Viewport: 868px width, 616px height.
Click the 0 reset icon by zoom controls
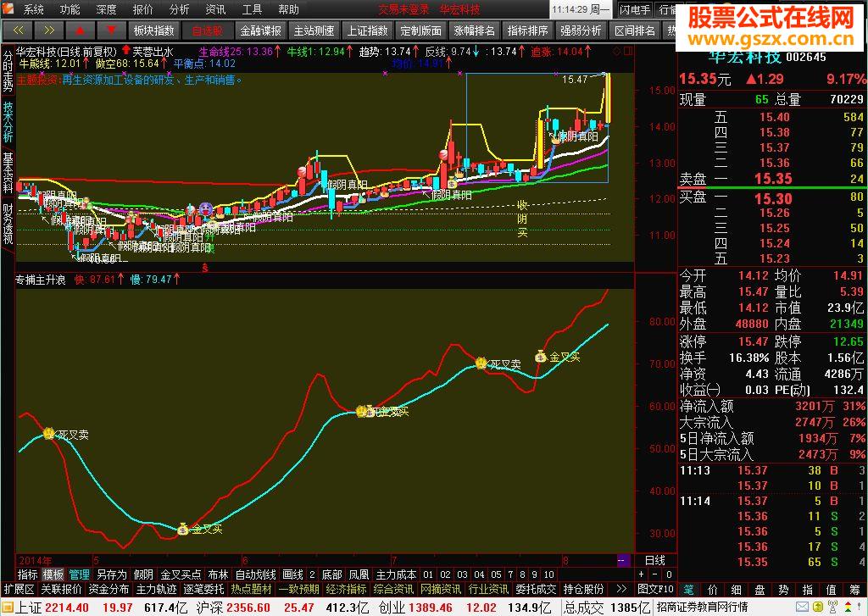tap(669, 574)
